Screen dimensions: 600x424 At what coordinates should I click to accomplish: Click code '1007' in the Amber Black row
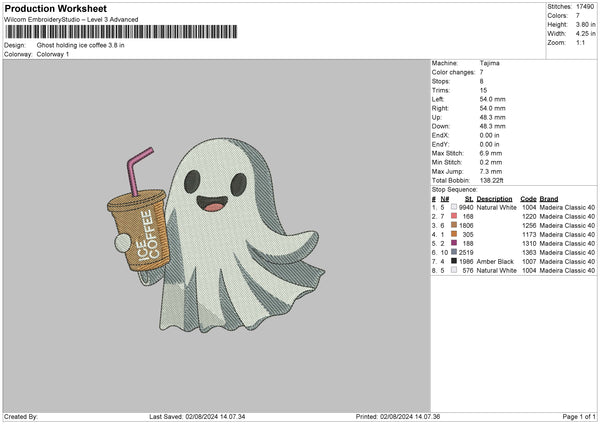pos(529,261)
